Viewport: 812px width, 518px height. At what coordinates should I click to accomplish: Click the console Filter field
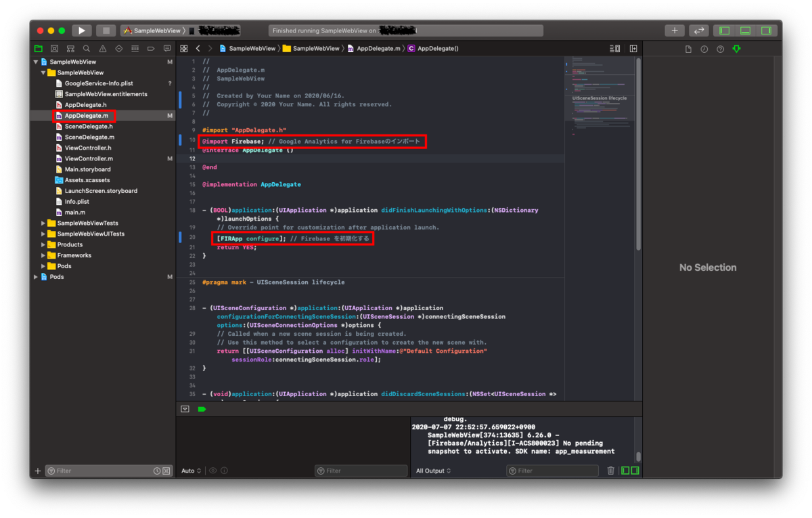pyautogui.click(x=553, y=471)
